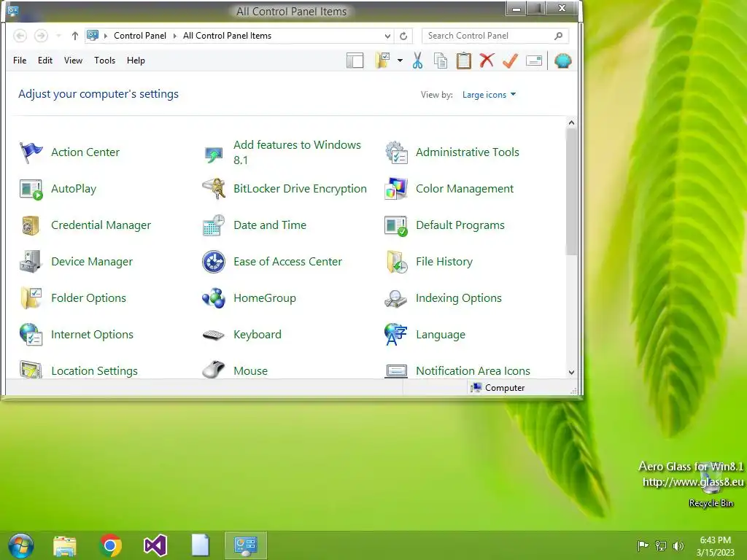
Task: Open File Explorer from the taskbar
Action: tap(65, 545)
